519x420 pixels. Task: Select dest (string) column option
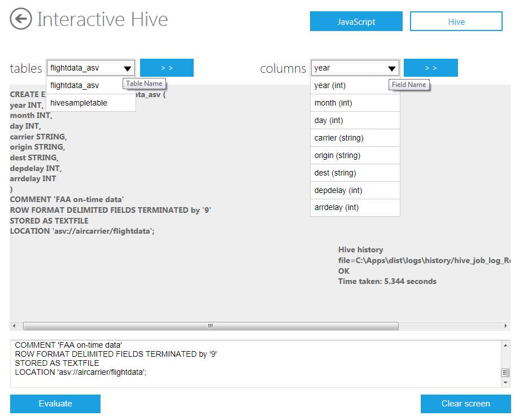click(355, 173)
